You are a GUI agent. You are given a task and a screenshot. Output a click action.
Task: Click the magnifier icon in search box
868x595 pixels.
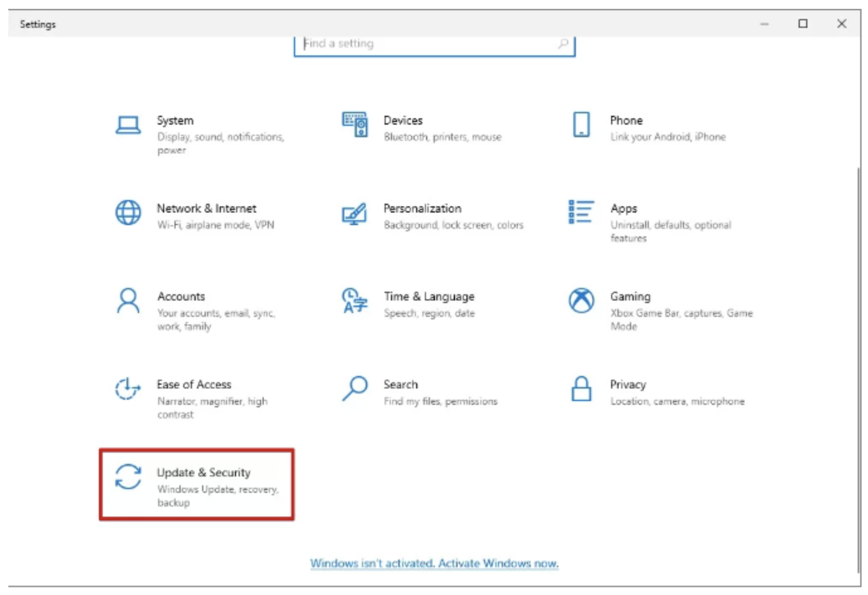(563, 44)
